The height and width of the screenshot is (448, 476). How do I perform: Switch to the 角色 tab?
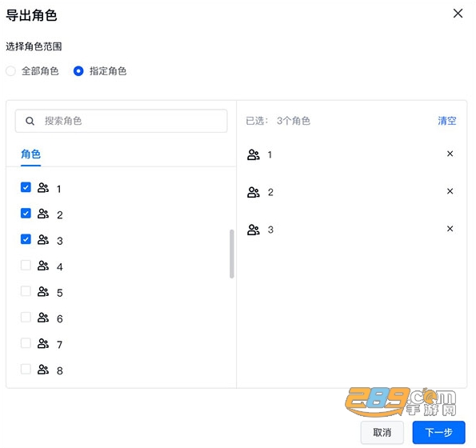coord(30,154)
